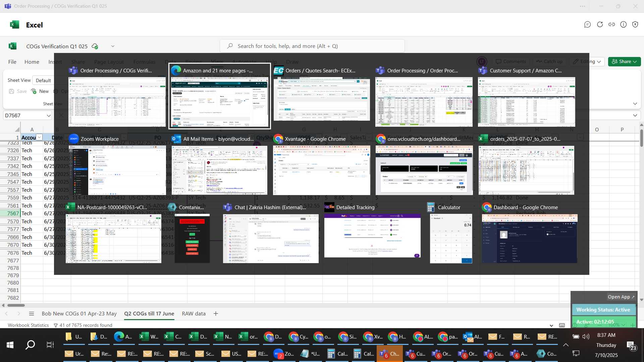Open the Zoom taskbar icon
This screenshot has width=644, height=362.
point(283,354)
